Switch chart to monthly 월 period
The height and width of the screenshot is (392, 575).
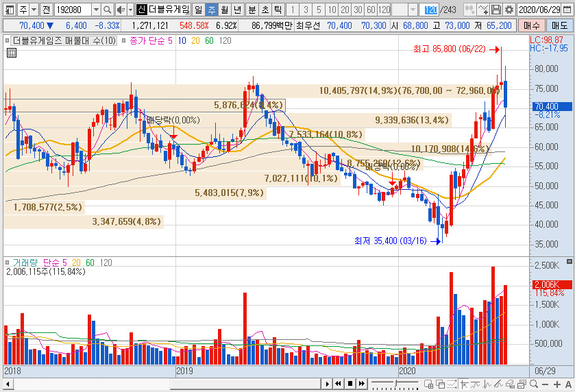224,10
